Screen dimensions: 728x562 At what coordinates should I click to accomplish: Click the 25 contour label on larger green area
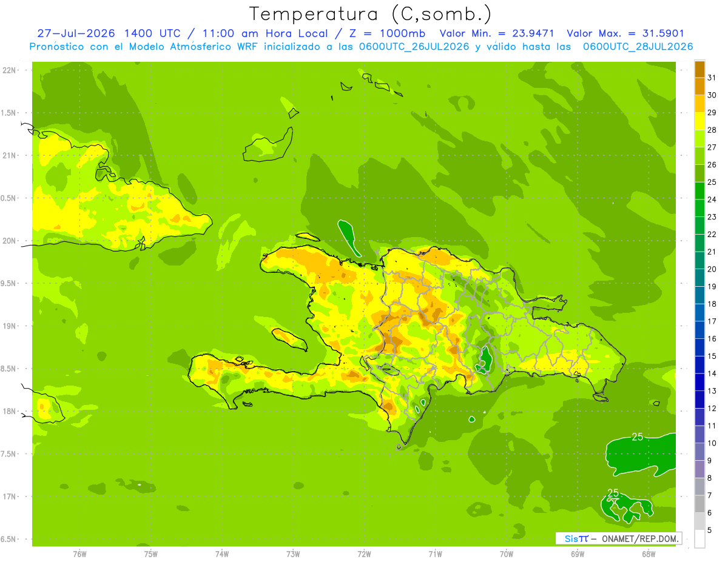pyautogui.click(x=637, y=437)
